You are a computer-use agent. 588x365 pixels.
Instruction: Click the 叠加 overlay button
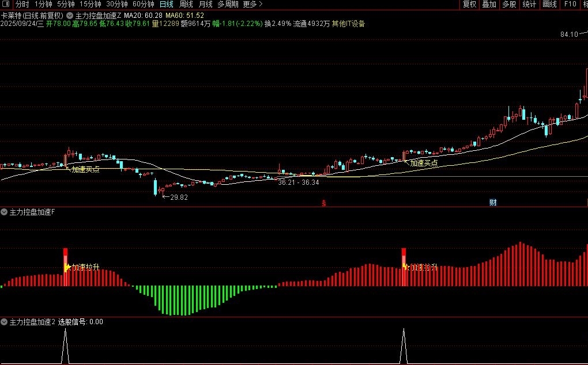(489, 4)
